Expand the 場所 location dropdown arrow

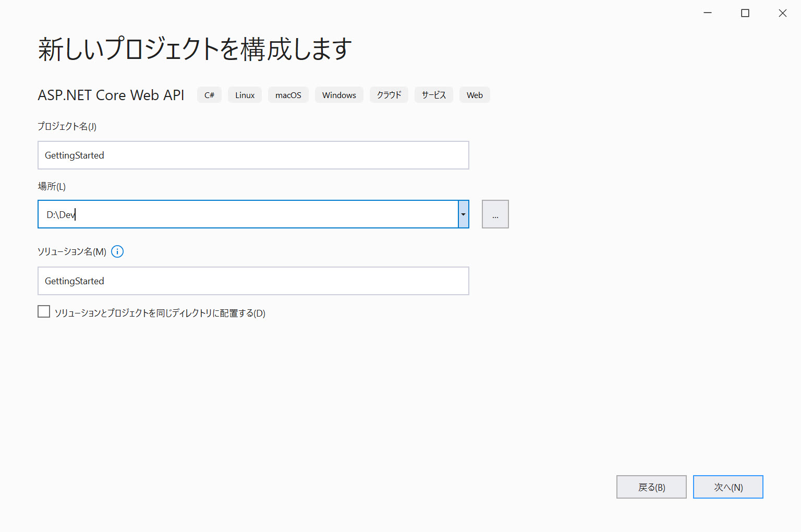[x=463, y=214]
